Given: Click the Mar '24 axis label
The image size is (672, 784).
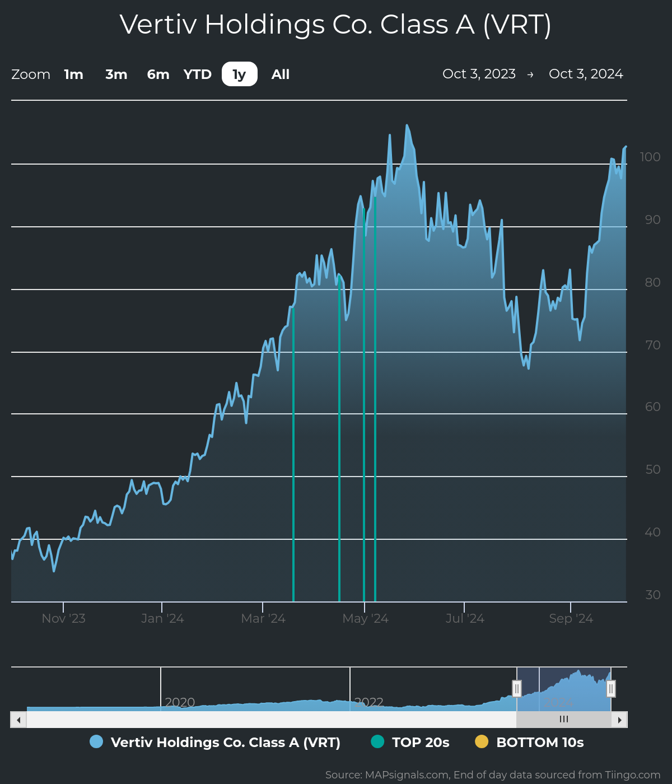Looking at the screenshot, I should [x=263, y=618].
